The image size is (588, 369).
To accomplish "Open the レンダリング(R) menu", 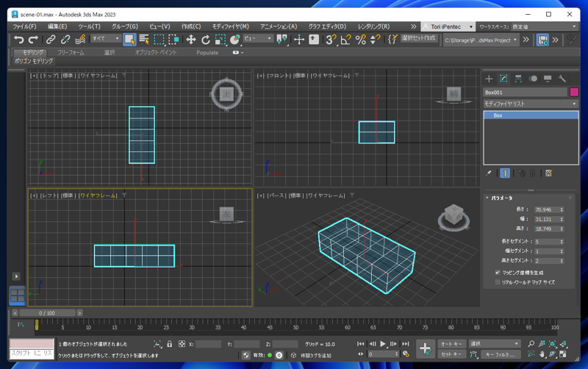I will (373, 26).
